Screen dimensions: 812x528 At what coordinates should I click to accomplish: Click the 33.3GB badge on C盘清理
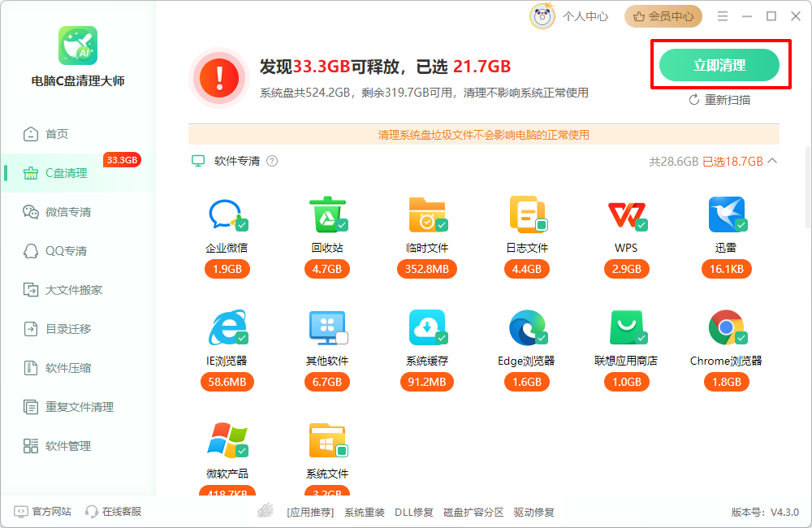point(123,160)
